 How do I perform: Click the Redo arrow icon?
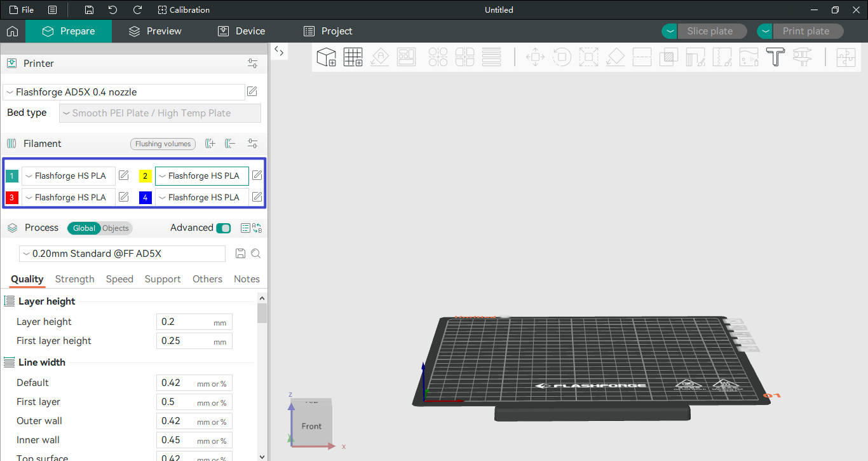coord(137,10)
